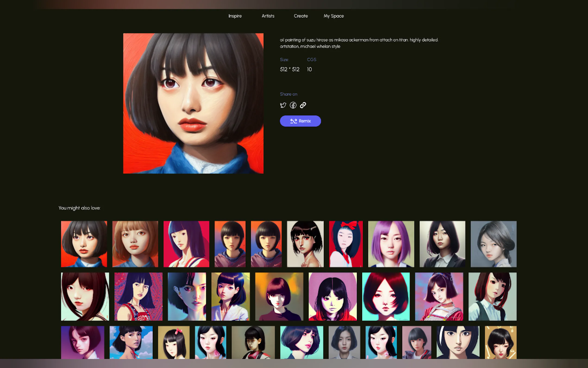The image size is (588, 368).
Task: Share artwork on Facebook icon
Action: tap(293, 105)
